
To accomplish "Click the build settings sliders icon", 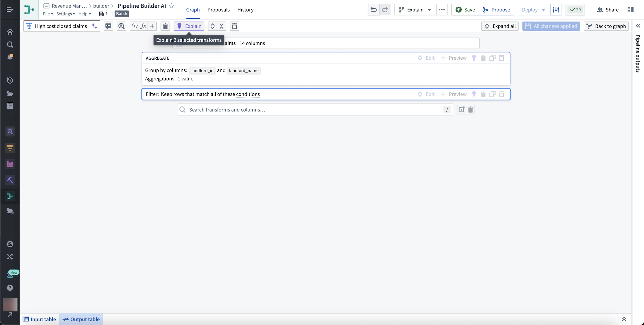I will [556, 10].
